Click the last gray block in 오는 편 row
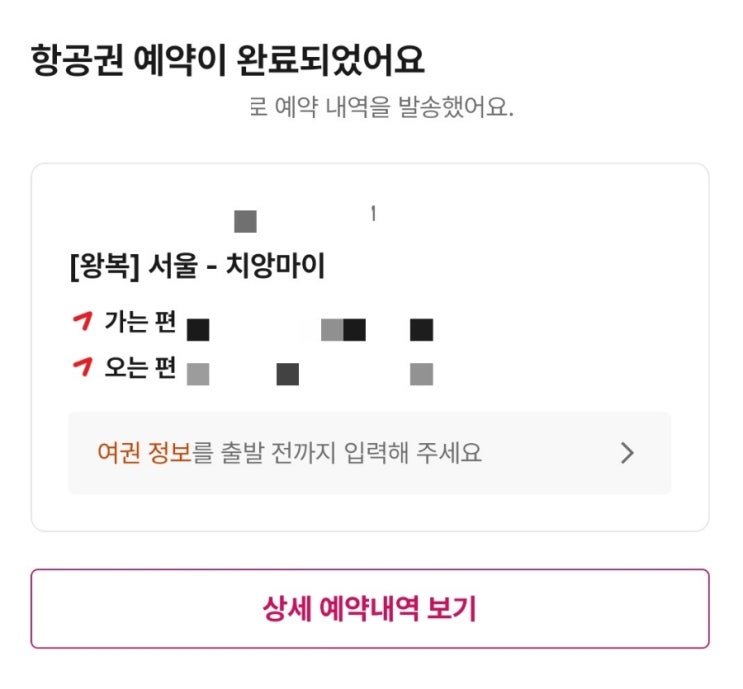The height and width of the screenshot is (689, 743). click(421, 375)
